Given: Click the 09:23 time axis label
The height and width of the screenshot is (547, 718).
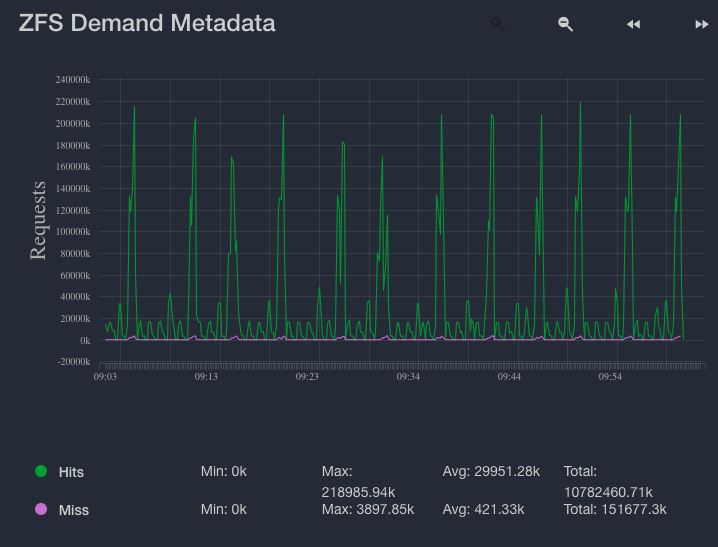Looking at the screenshot, I should (x=307, y=377).
